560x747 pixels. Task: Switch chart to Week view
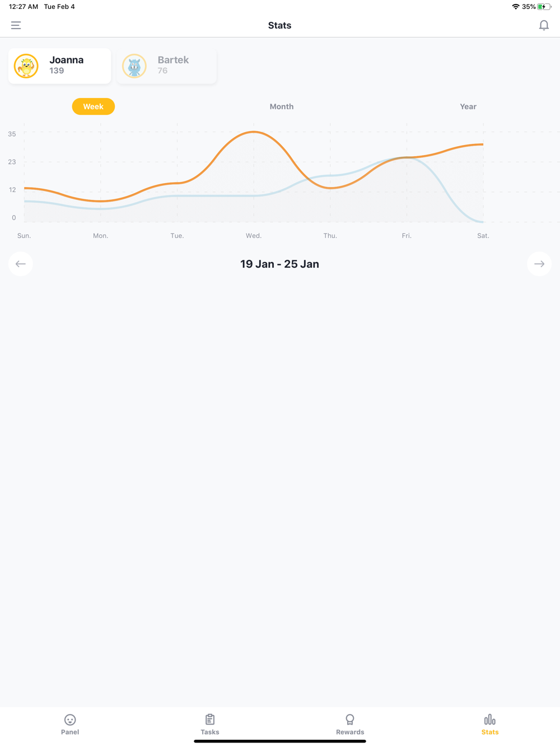point(94,106)
